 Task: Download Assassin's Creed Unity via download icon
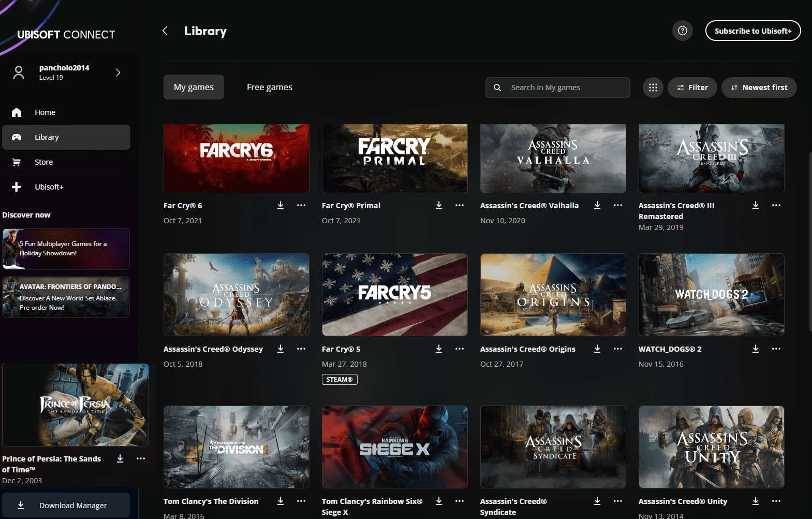756,501
